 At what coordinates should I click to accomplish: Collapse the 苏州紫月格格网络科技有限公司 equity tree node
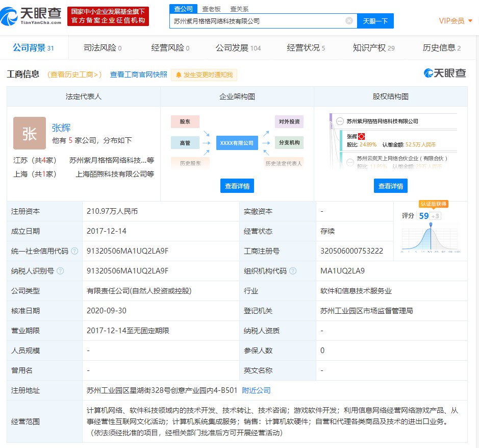coord(340,121)
